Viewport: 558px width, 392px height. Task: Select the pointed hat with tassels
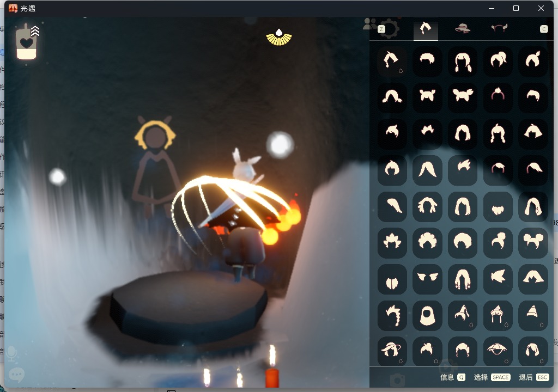498,315
